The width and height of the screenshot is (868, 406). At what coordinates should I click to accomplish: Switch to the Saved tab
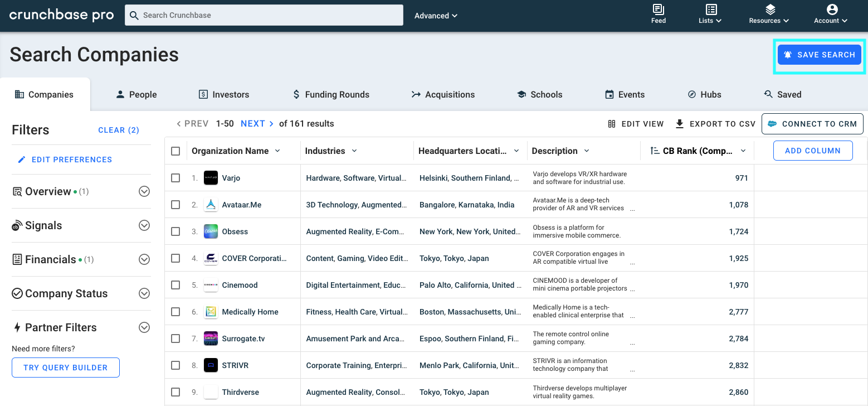pos(783,94)
